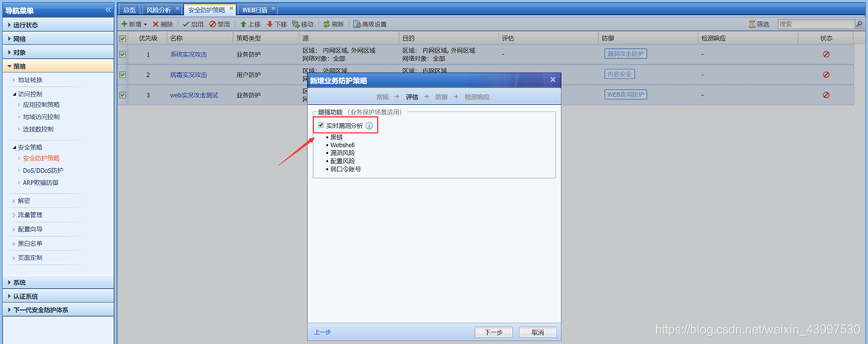This screenshot has width=868, height=344.
Task: Click the 新增 add policy toolbar button
Action: (x=131, y=24)
